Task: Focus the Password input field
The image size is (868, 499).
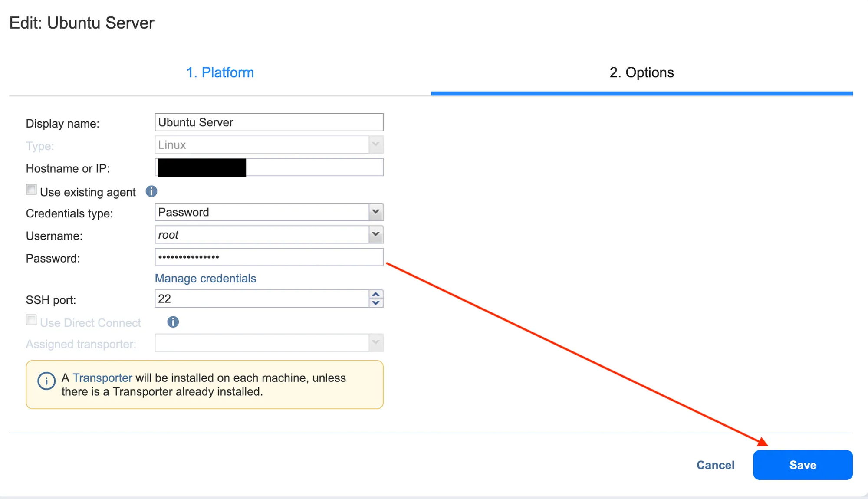Action: [269, 257]
